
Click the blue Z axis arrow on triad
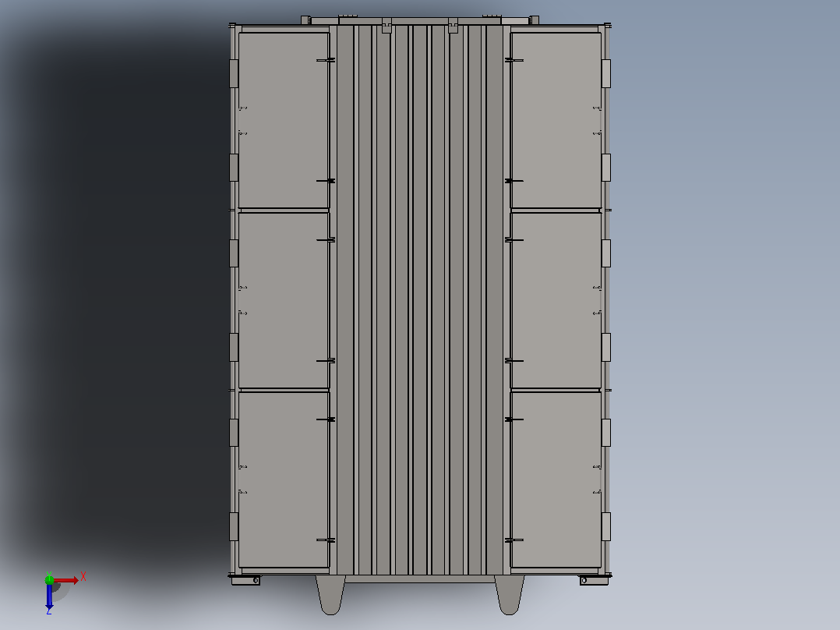(49, 596)
